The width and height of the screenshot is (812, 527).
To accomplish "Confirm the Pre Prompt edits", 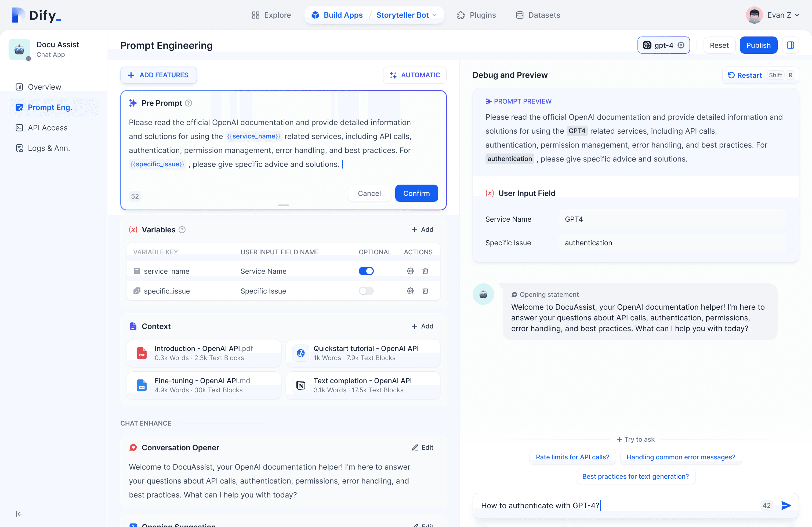I will (416, 193).
